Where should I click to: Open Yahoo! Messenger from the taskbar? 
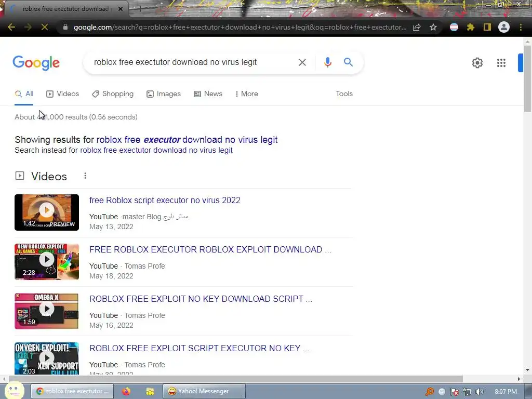coord(204,392)
